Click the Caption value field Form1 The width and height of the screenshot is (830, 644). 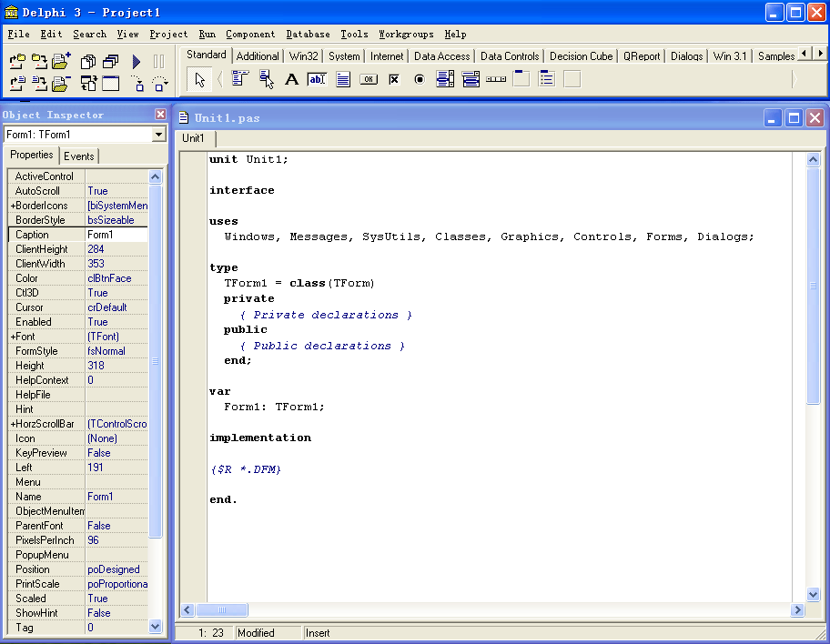coord(116,235)
